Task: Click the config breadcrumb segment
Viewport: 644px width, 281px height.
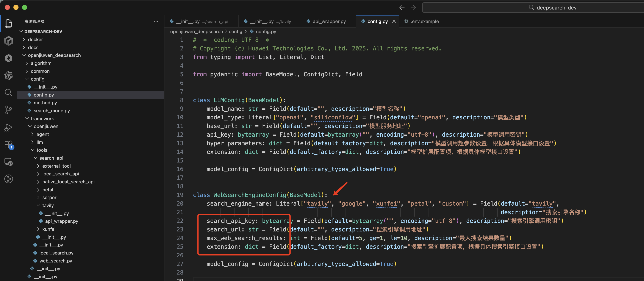Action: coord(235,31)
